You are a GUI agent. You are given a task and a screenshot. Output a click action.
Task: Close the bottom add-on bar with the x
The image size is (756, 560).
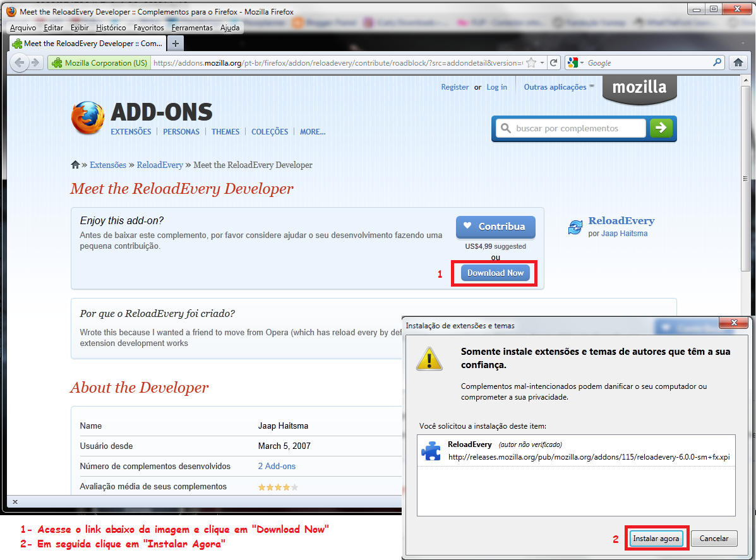15,502
